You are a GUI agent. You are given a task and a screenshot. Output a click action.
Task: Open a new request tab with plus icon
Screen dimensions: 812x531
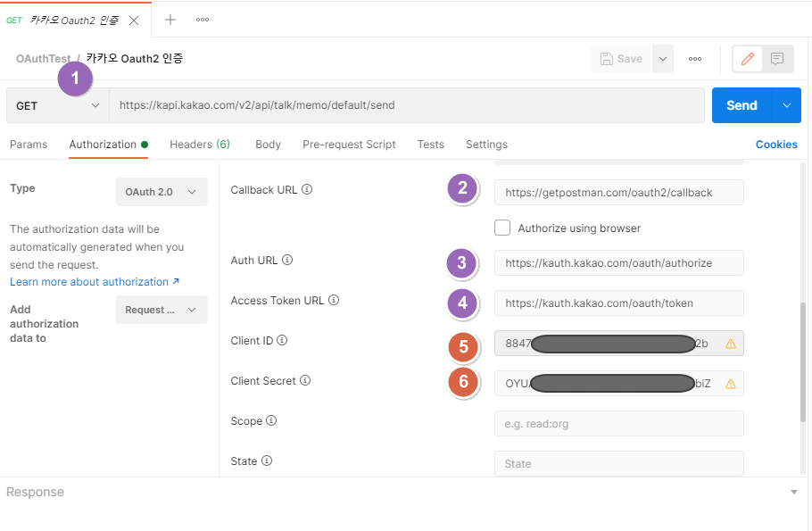pos(170,20)
